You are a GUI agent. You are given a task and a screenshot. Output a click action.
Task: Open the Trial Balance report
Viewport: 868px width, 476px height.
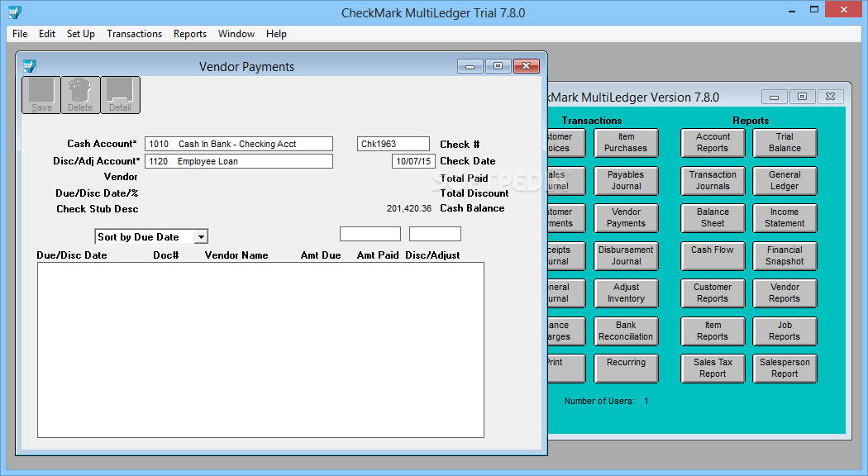coord(785,143)
